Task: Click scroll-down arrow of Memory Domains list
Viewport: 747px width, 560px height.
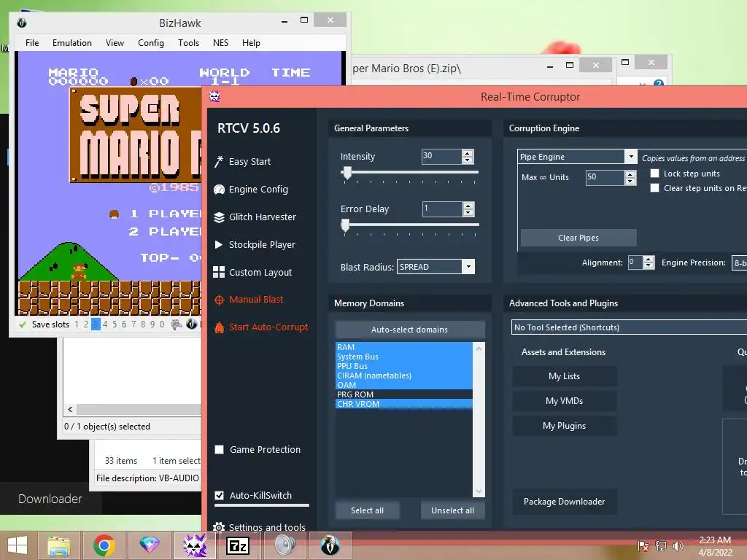Action: pyautogui.click(x=479, y=491)
